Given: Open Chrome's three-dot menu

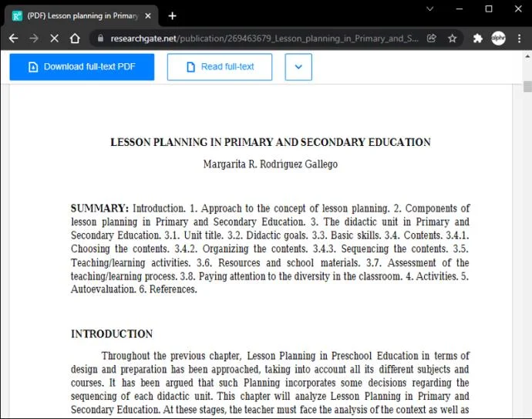Looking at the screenshot, I should click(519, 39).
